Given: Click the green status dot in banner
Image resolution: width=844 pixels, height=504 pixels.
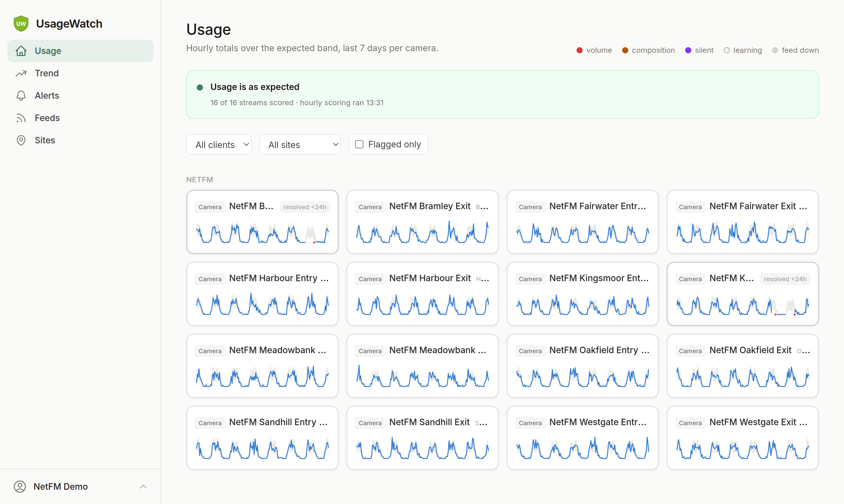Looking at the screenshot, I should coord(200,88).
